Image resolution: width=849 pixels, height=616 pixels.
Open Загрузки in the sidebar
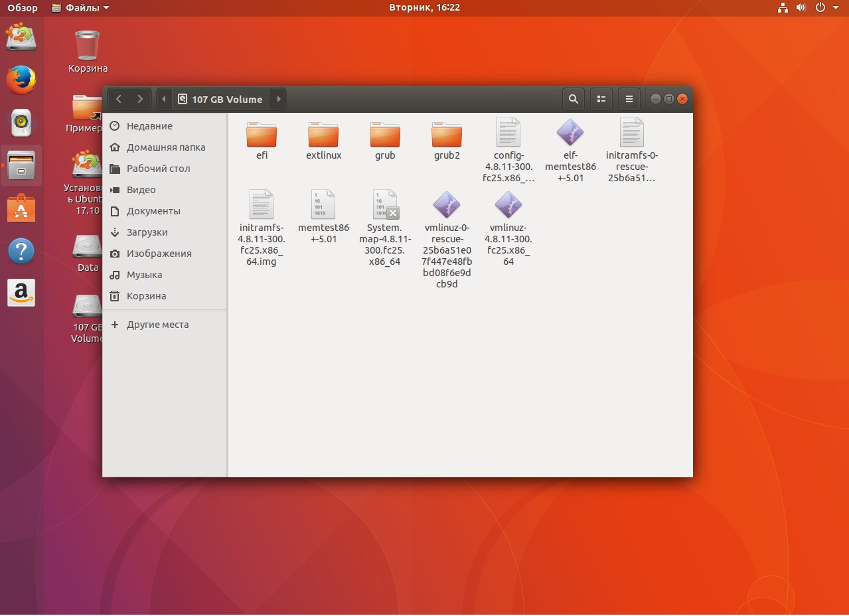[x=147, y=232]
